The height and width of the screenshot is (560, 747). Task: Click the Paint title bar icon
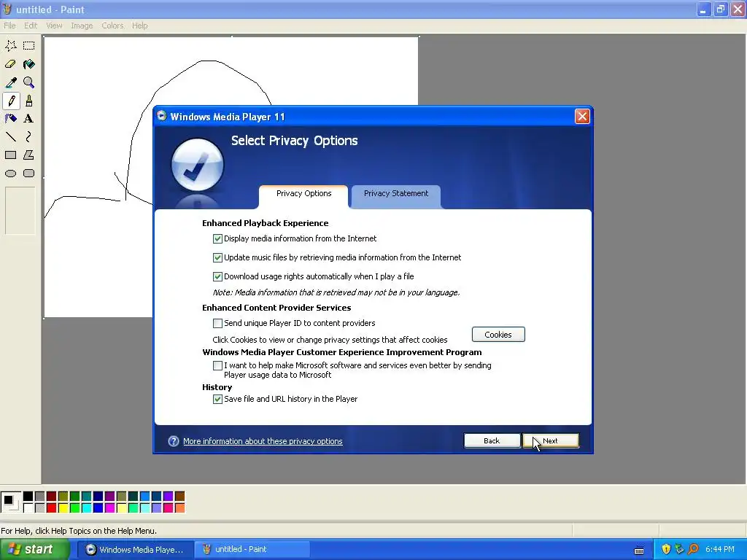[x=7, y=9]
